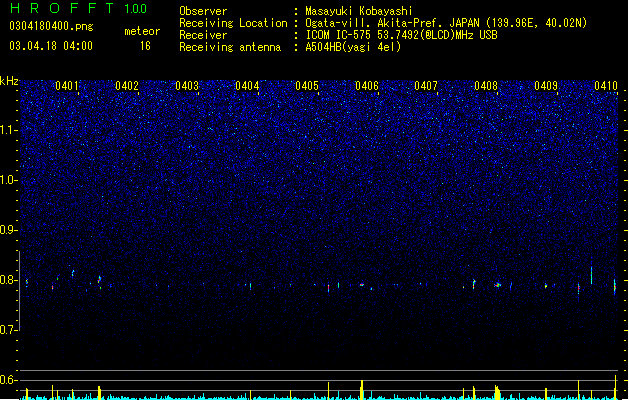Click the 0.7 kHz axis label
The image size is (629, 400).
click(x=9, y=330)
